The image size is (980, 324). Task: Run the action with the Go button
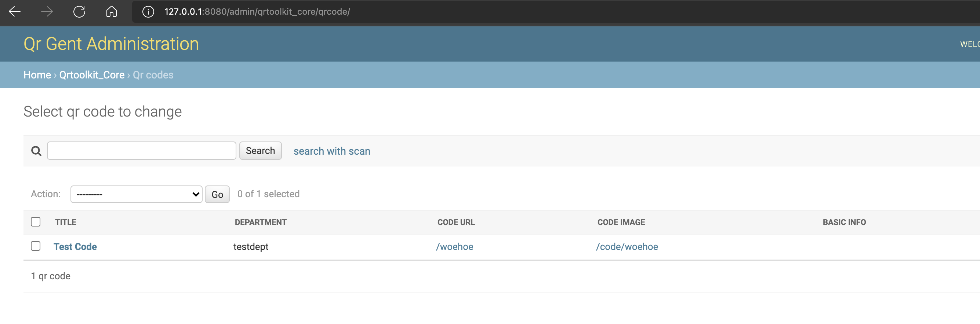[217, 195]
